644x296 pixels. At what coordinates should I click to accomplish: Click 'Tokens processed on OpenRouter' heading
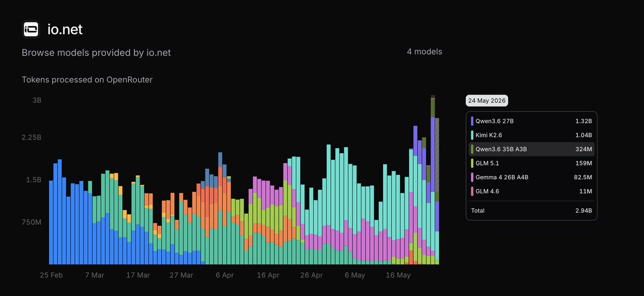click(x=87, y=80)
